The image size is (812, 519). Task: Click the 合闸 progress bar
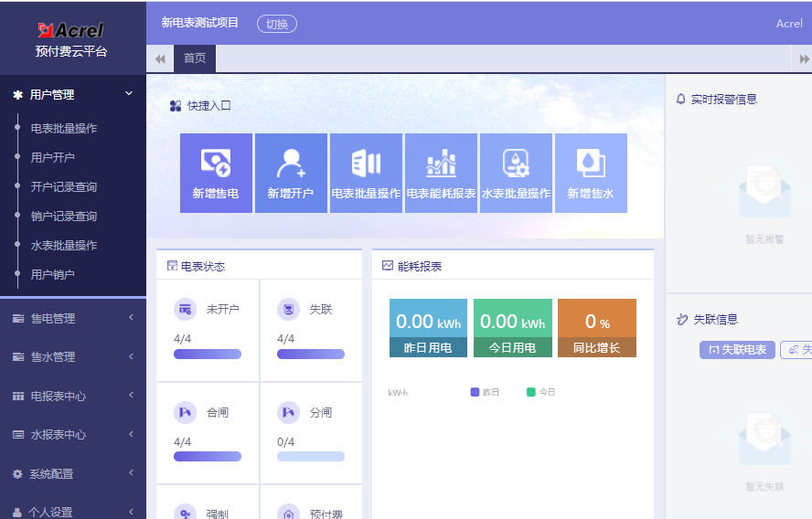(208, 456)
